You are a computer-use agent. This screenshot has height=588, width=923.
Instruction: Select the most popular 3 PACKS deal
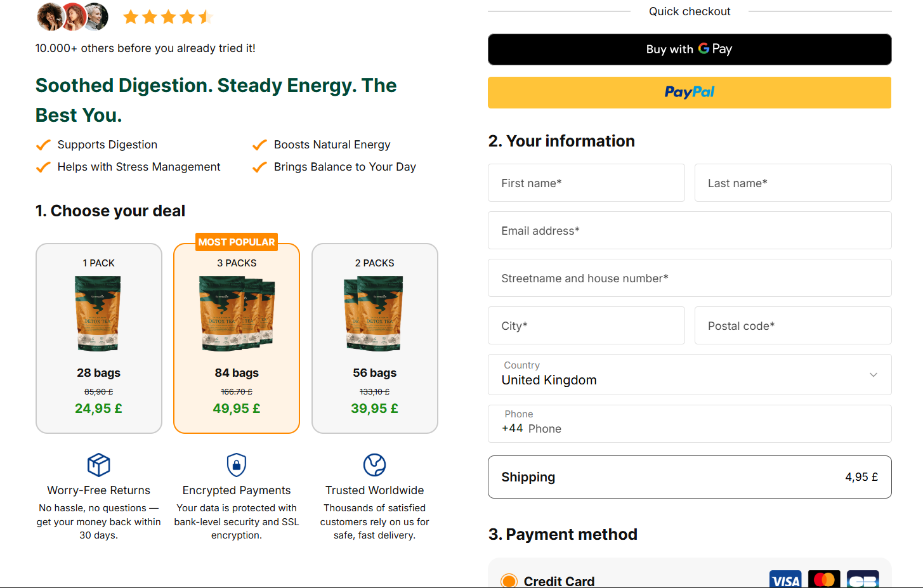[237, 338]
